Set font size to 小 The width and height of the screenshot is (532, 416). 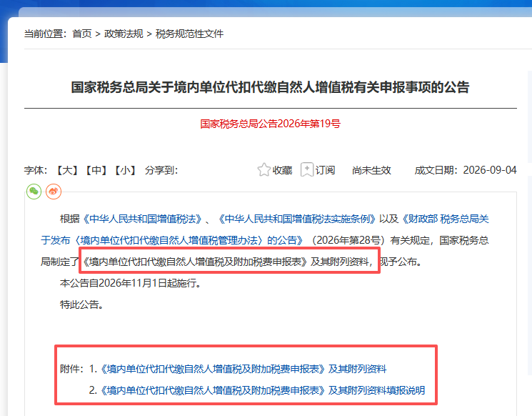[x=125, y=170]
